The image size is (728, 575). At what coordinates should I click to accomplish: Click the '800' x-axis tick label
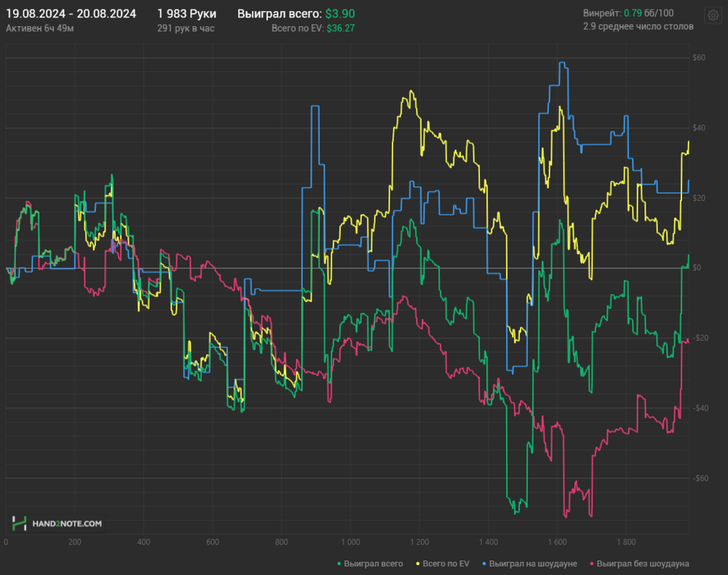pos(281,542)
